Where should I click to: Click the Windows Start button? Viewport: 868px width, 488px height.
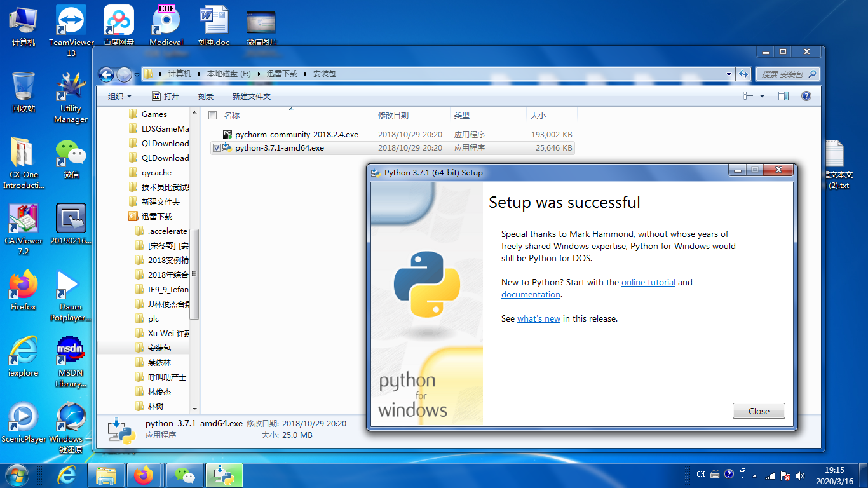[x=17, y=475]
